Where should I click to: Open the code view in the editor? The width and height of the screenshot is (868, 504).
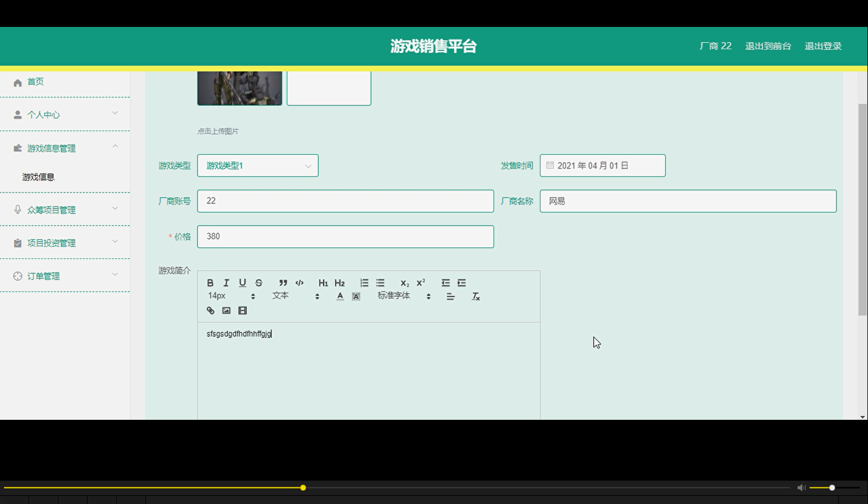(x=299, y=282)
